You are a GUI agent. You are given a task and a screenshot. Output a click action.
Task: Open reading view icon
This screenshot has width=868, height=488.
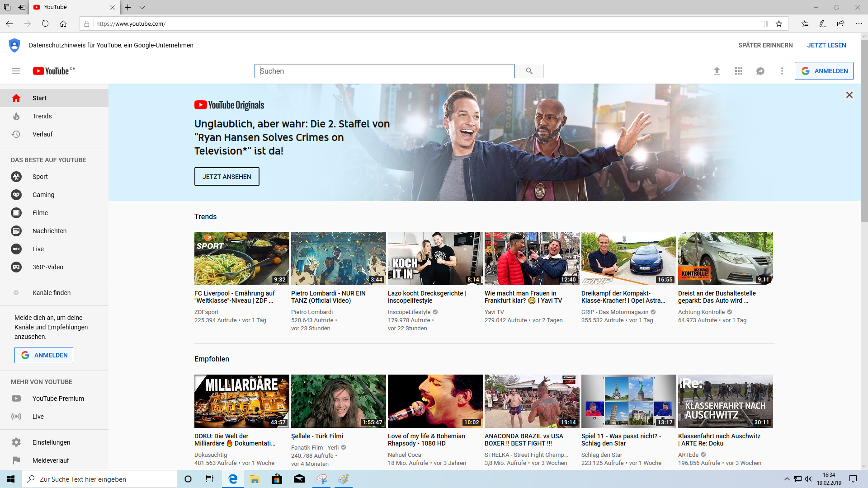tap(764, 23)
